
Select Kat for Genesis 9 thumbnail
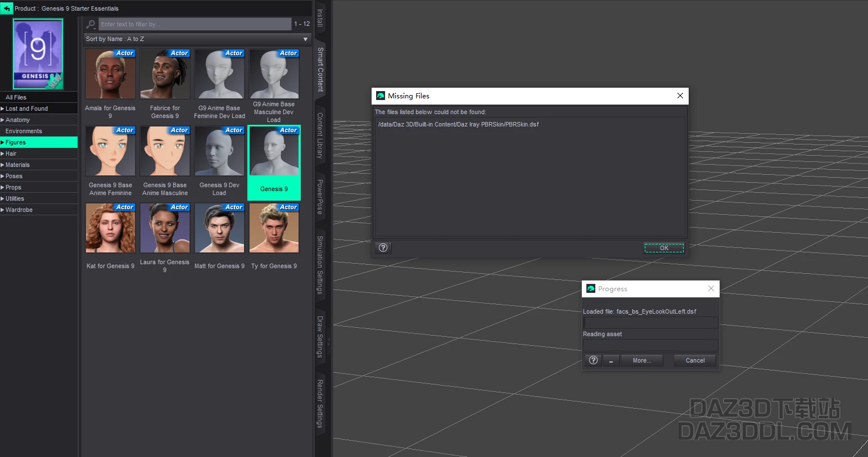click(x=110, y=228)
